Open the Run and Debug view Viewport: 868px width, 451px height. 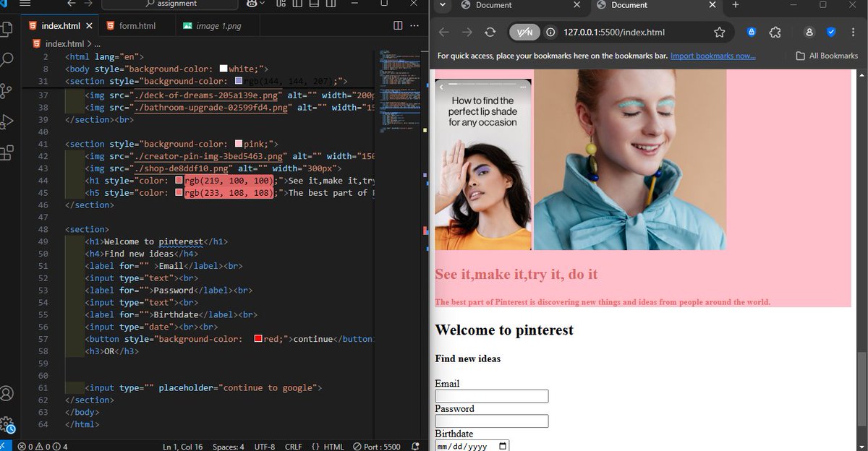(x=7, y=121)
